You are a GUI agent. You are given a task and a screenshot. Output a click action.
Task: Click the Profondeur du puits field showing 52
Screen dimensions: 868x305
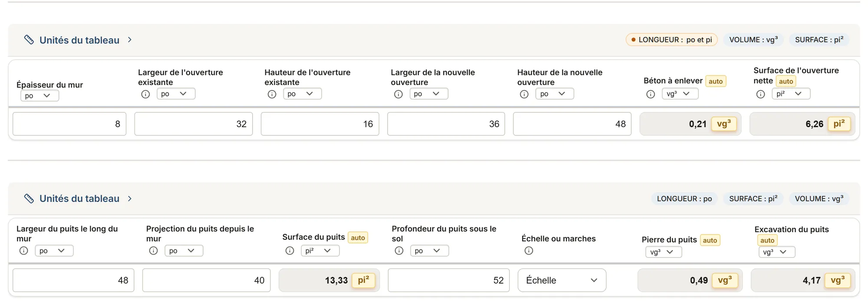point(449,280)
